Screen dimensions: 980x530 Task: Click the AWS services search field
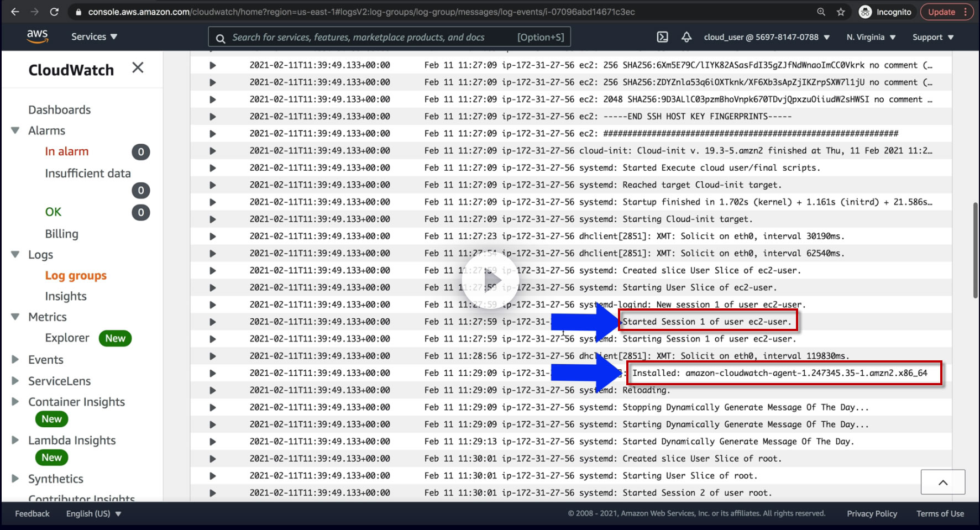pyautogui.click(x=390, y=37)
